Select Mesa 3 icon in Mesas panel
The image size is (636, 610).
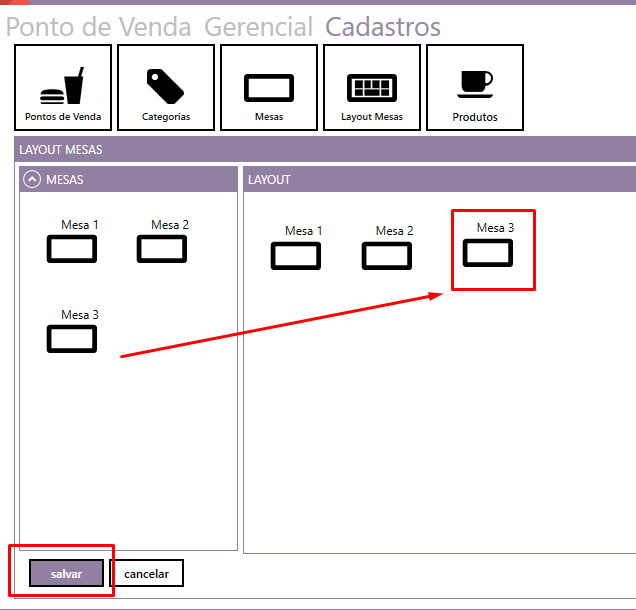(x=72, y=338)
